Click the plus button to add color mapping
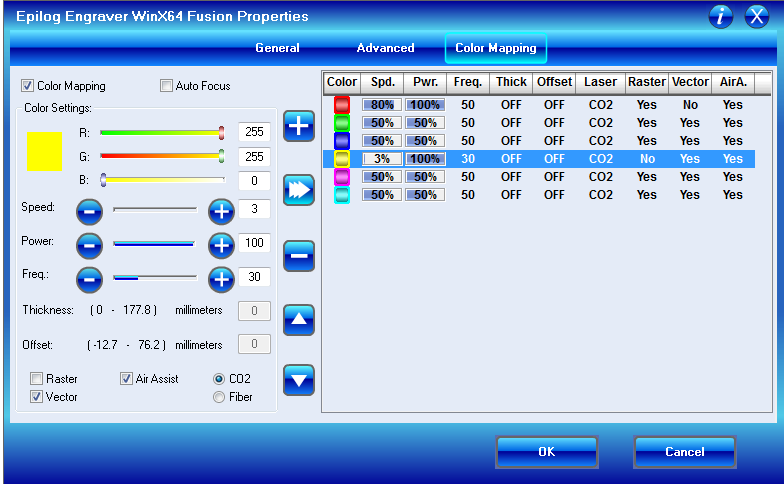The height and width of the screenshot is (484, 784). 299,126
